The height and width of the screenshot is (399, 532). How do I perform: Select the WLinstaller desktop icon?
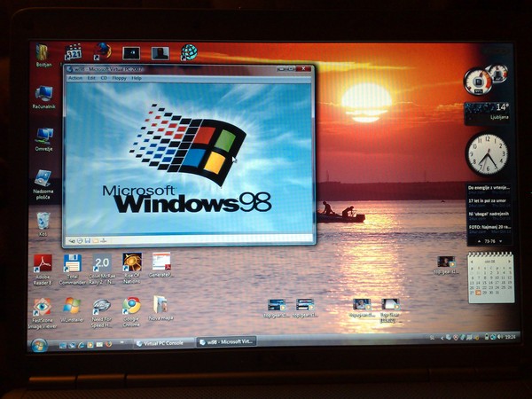(72, 309)
